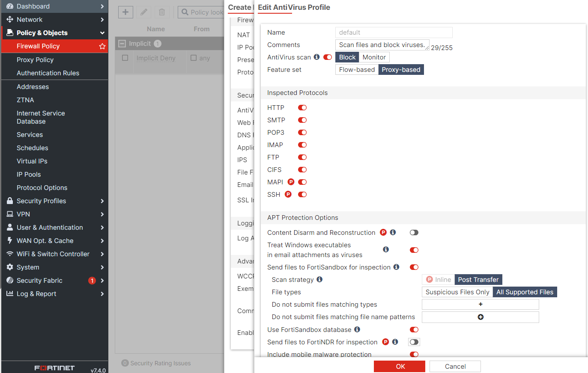Click the plus icon under Do not submit files matching types
This screenshot has width=588, height=373.
480,304
